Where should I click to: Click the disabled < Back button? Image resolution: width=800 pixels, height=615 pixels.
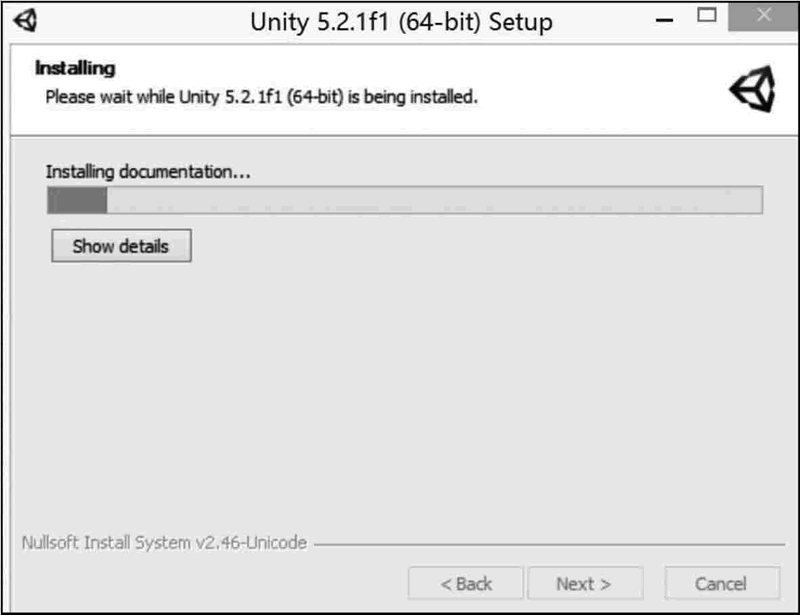(466, 583)
